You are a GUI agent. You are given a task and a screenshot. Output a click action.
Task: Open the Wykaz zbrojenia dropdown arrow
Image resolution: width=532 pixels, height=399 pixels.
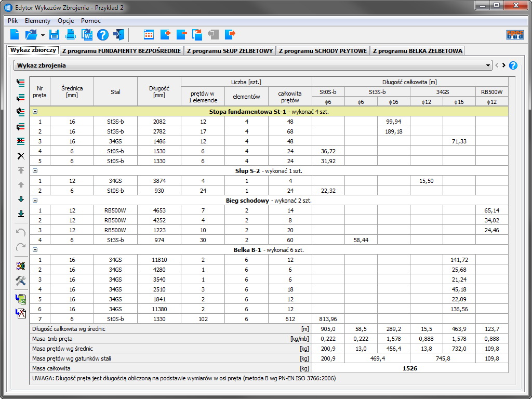[x=488, y=65]
